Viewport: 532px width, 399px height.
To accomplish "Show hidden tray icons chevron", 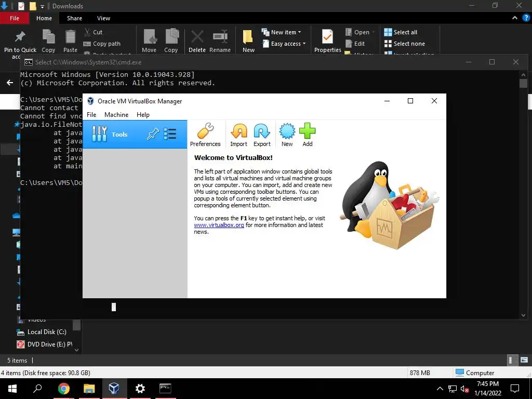I will 440,389.
